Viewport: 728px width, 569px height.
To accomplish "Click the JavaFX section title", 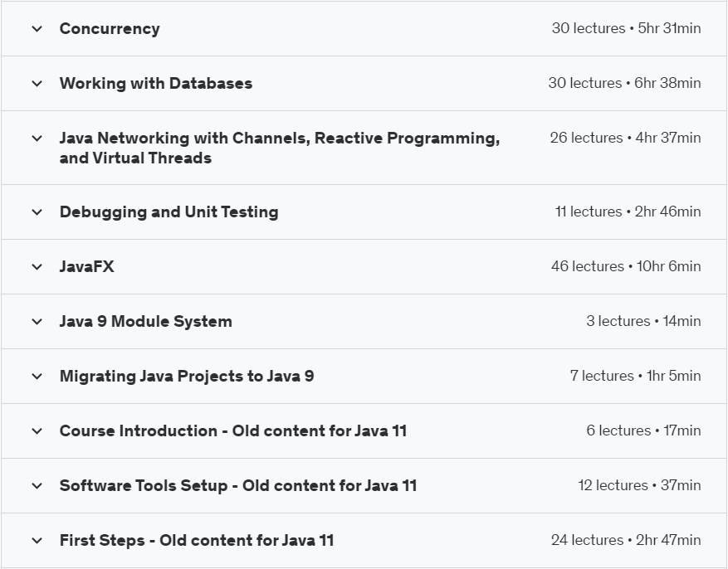I will pos(86,267).
